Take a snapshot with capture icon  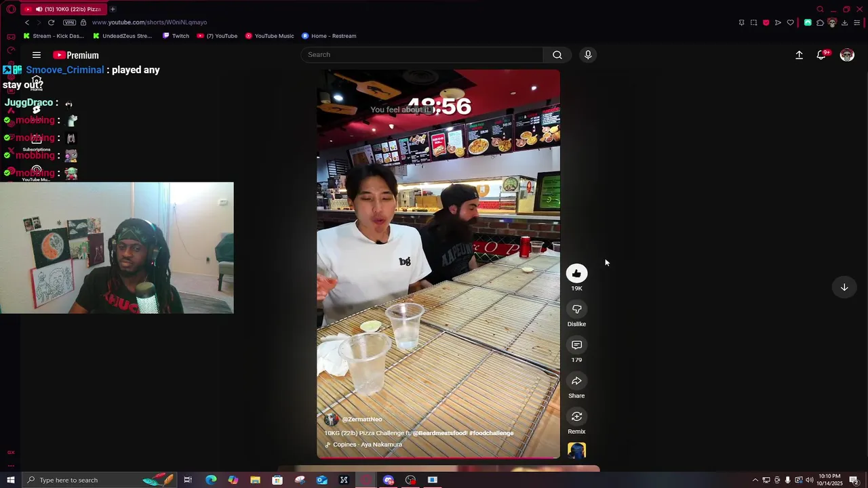click(753, 22)
